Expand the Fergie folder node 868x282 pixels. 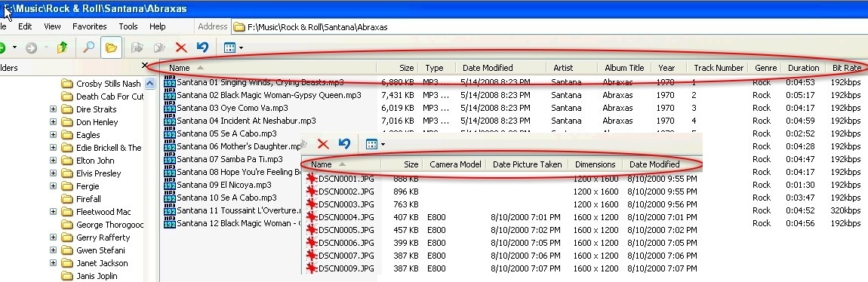coord(53,185)
